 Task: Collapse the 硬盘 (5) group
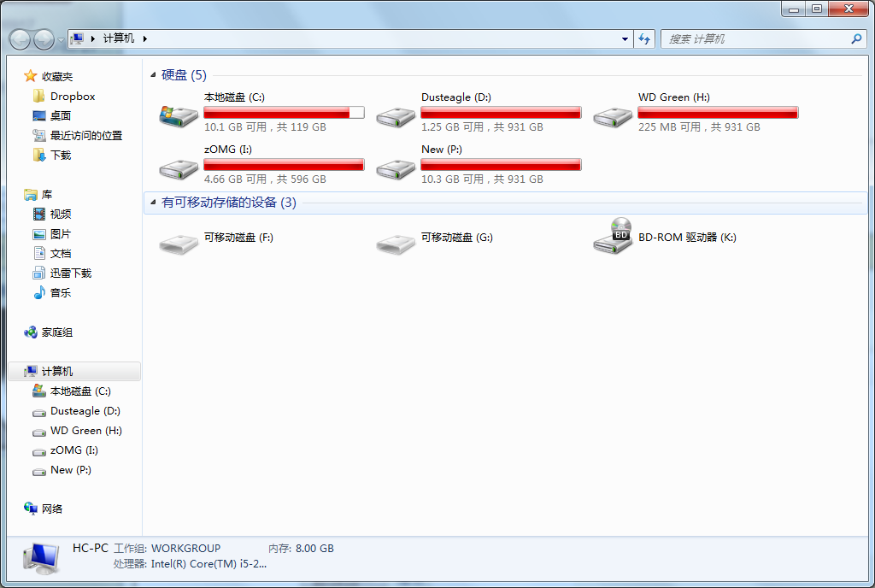153,74
